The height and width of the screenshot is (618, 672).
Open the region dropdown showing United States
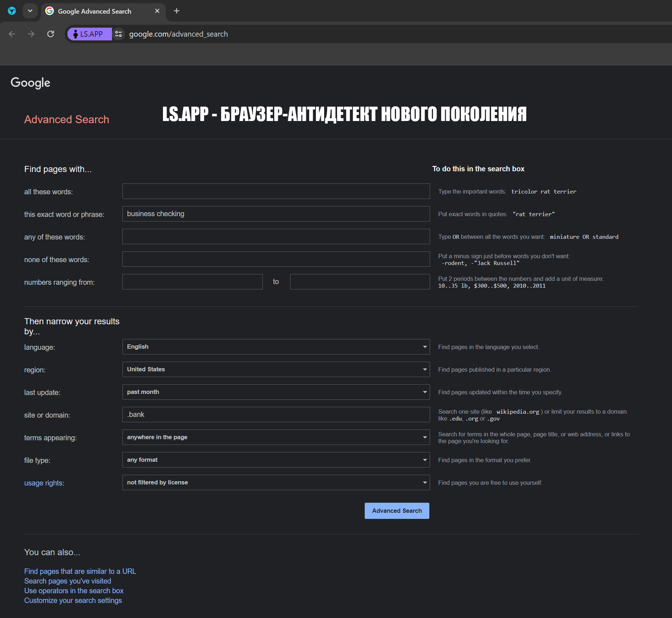pyautogui.click(x=276, y=370)
